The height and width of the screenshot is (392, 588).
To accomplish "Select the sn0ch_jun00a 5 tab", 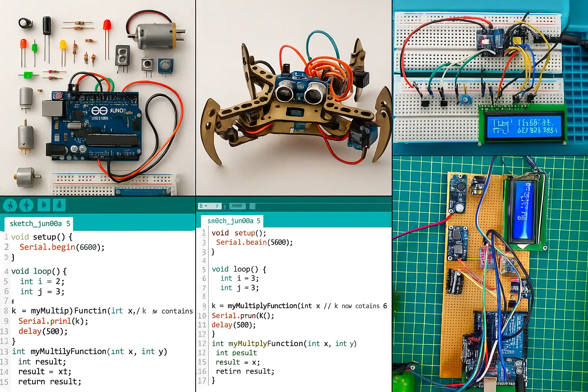I will 234,220.
